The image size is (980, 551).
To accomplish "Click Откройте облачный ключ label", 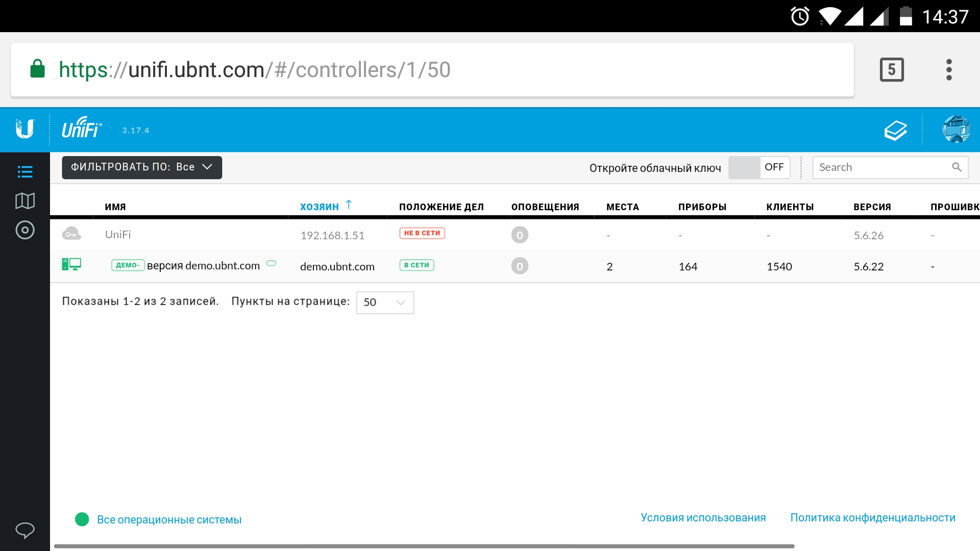I will (x=655, y=168).
